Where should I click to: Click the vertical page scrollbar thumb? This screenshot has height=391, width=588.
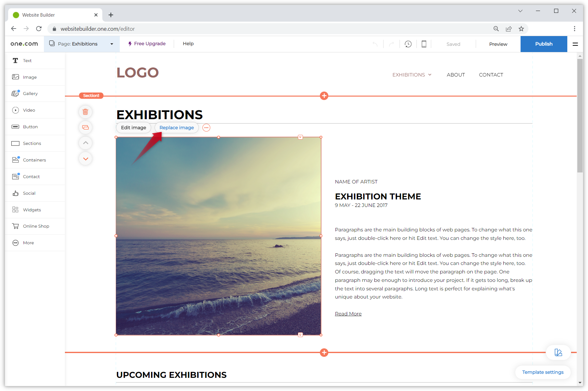(580, 115)
